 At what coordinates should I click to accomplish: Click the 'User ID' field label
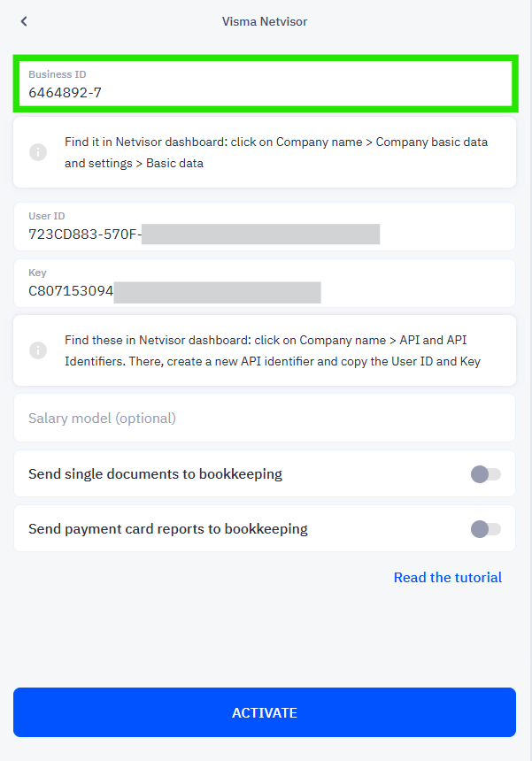click(47, 216)
